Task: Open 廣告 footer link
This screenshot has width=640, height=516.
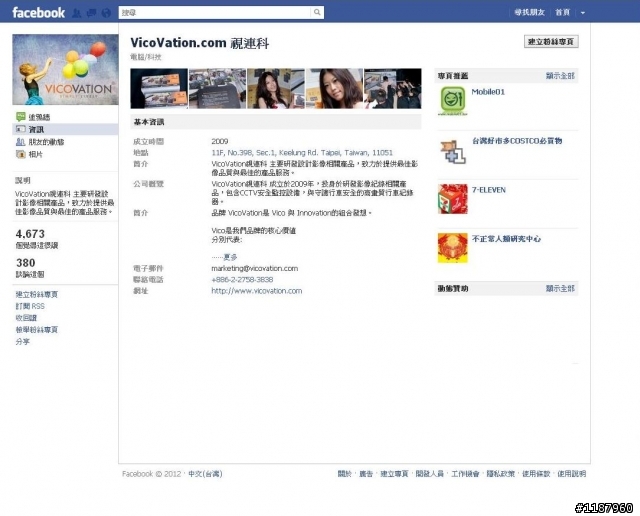Action: click(x=366, y=474)
